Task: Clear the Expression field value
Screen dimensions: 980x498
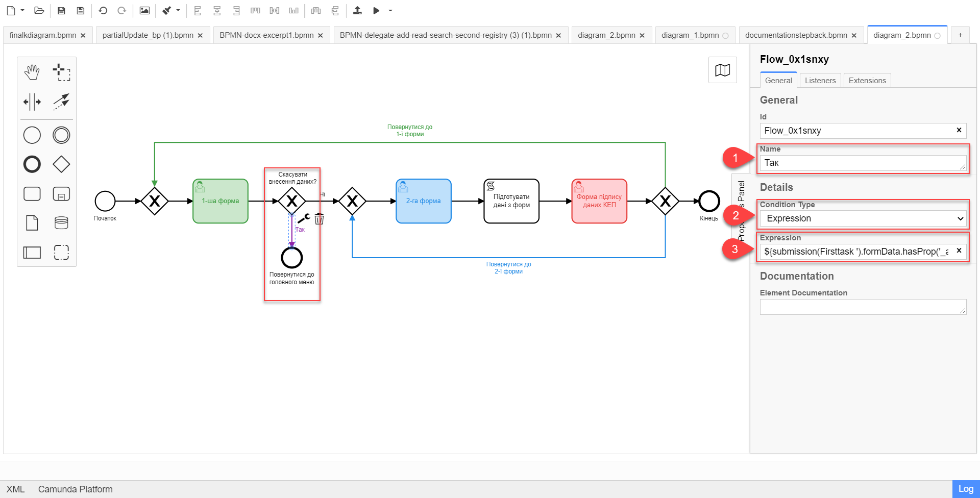Action: click(x=959, y=251)
